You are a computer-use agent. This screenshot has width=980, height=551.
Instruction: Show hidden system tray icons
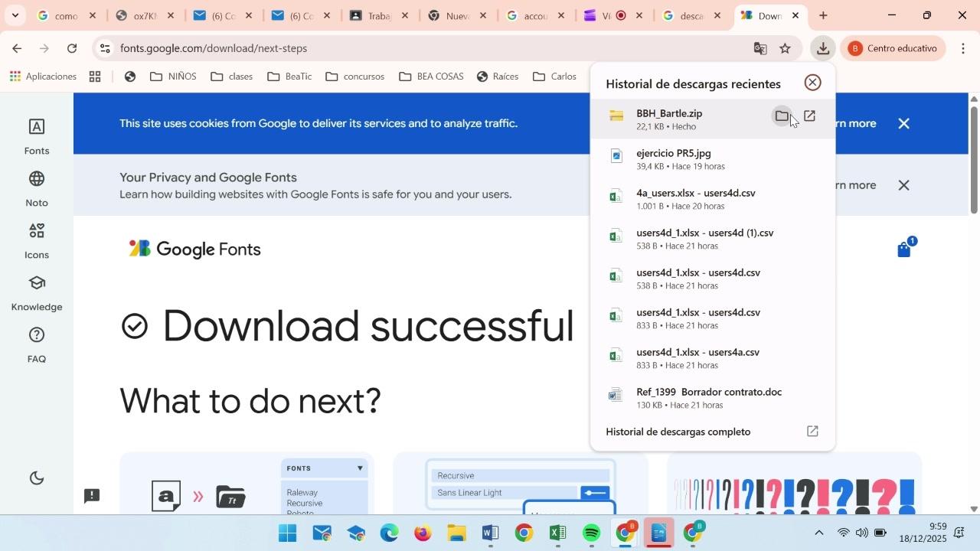818,533
